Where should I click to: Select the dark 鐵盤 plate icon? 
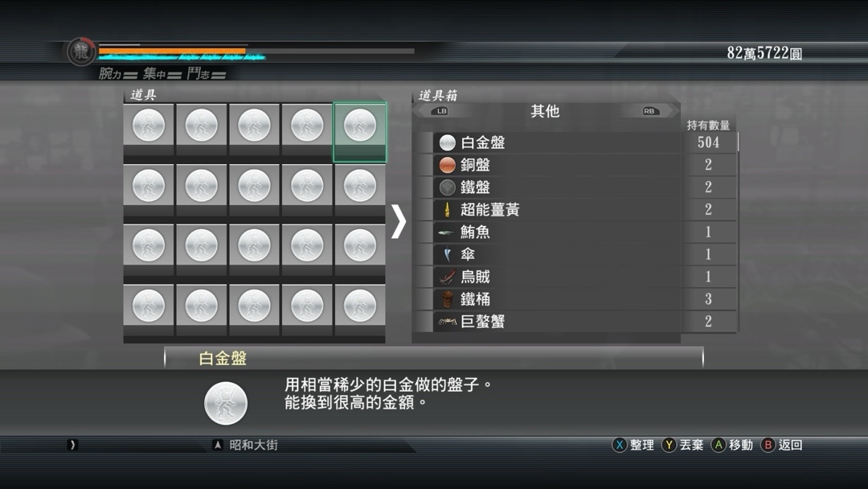pos(448,187)
